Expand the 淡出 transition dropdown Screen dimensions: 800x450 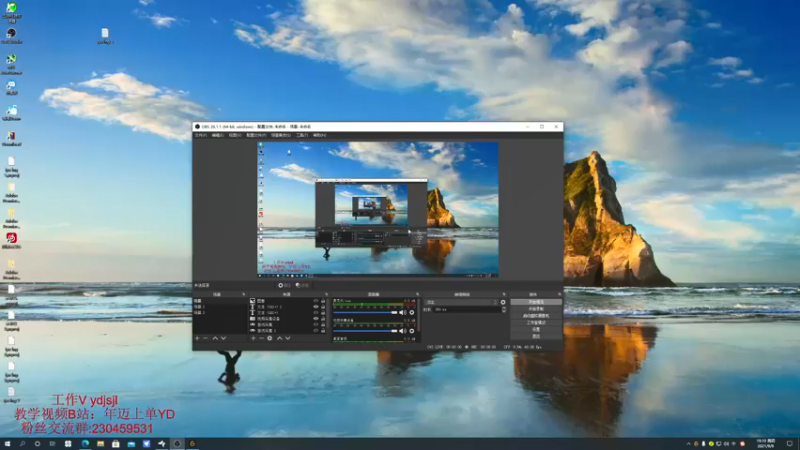(x=461, y=302)
